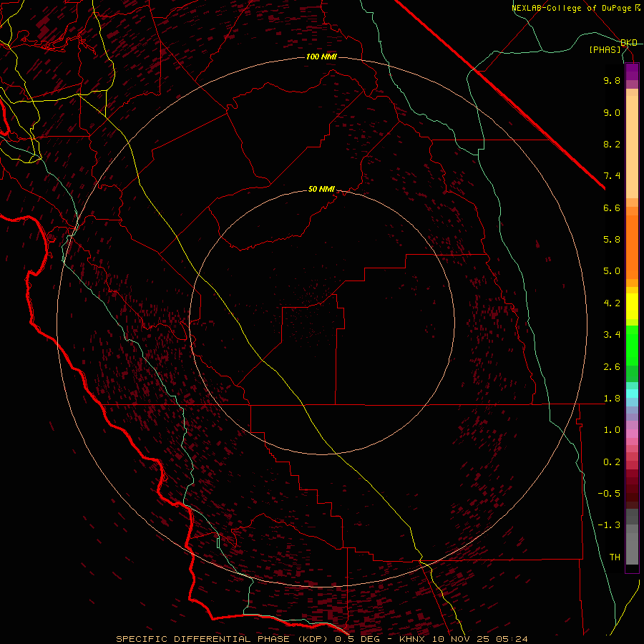Screen dimensions: 644x644
Task: Click the 9.0 scale value
Action: [612, 112]
